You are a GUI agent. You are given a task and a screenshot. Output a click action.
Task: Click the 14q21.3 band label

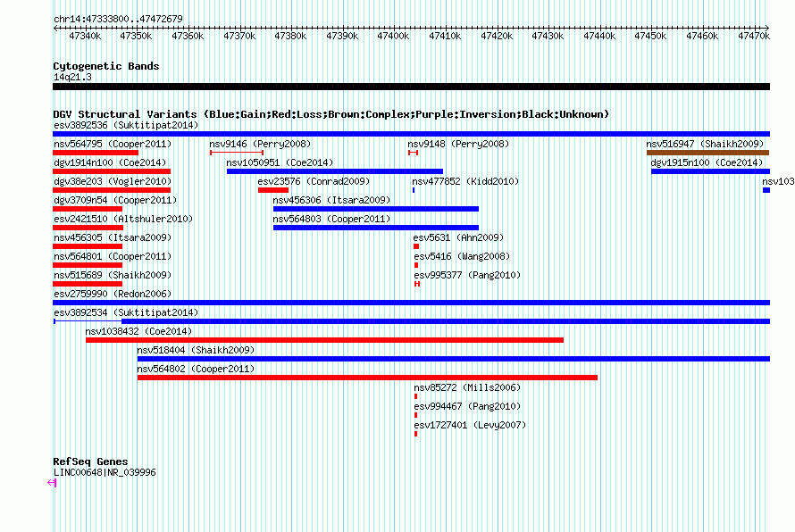(x=72, y=77)
